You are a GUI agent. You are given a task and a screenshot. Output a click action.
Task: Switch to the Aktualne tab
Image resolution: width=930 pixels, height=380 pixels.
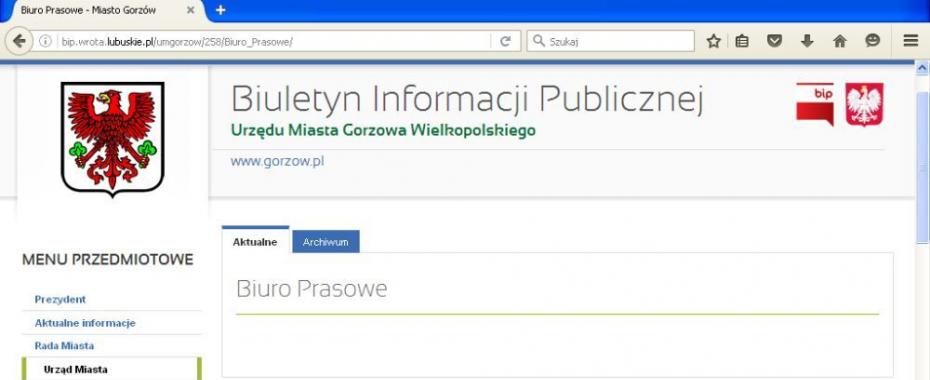[255, 241]
